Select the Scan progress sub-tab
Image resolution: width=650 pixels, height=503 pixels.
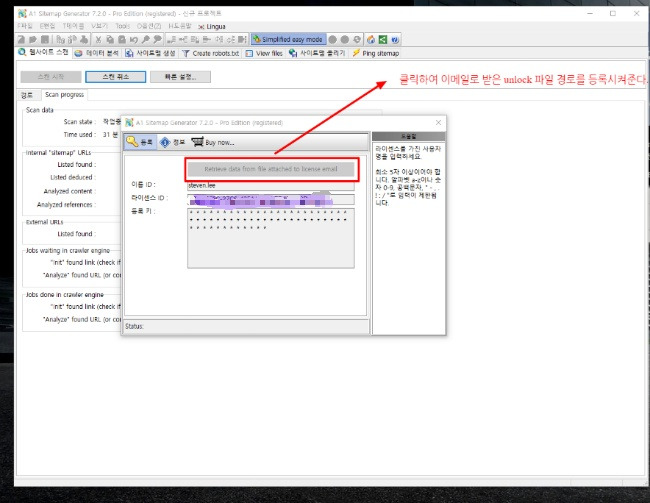click(x=64, y=95)
